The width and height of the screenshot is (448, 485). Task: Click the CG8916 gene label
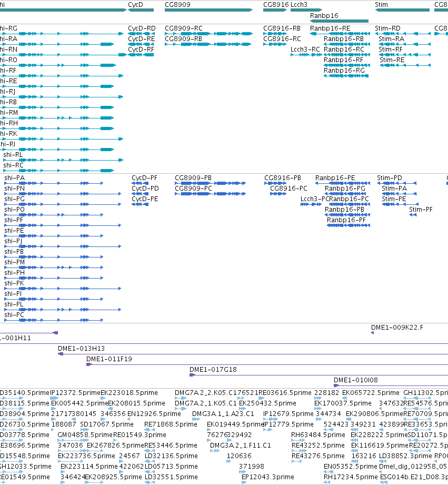[x=276, y=5]
